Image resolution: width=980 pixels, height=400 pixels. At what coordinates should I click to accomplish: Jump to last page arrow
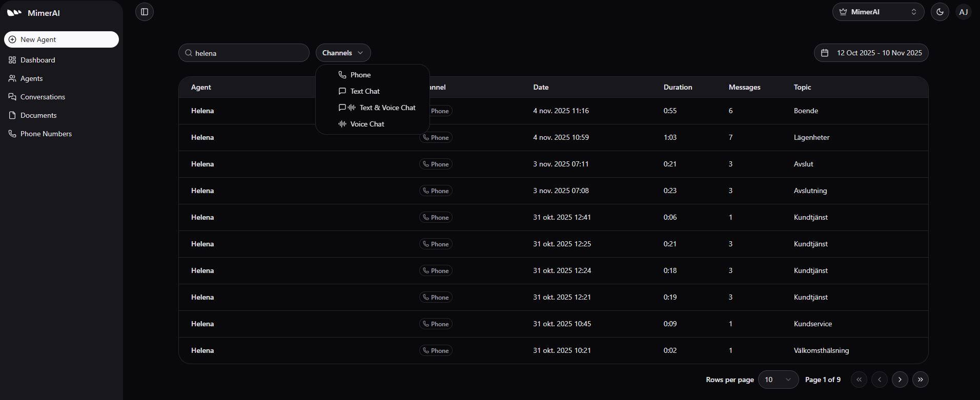point(921,380)
